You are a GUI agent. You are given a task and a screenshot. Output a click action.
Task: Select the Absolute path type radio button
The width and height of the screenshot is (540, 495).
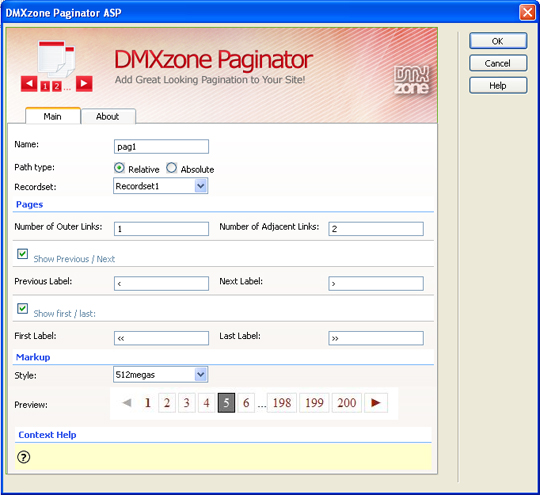tap(171, 168)
